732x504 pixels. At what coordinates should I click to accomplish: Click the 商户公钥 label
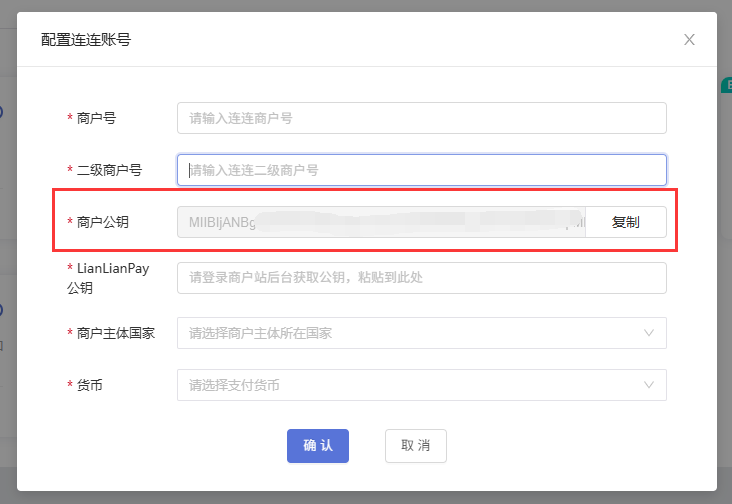pos(103,222)
